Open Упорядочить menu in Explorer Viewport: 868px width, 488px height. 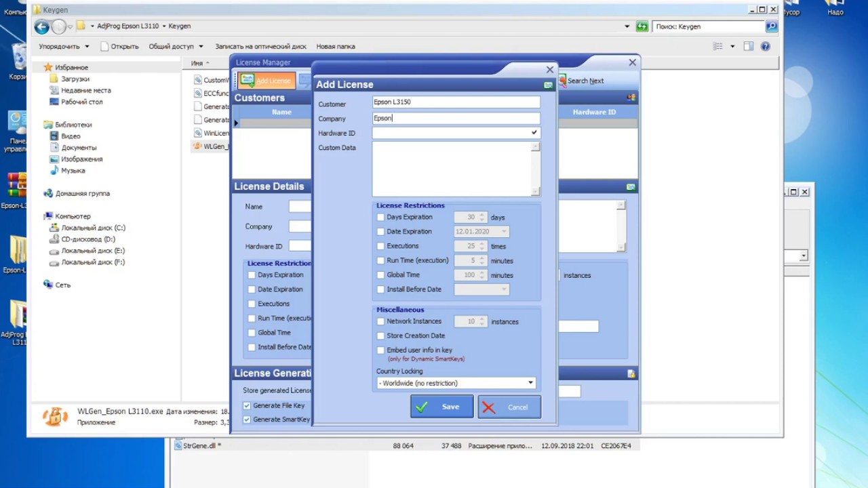(64, 46)
